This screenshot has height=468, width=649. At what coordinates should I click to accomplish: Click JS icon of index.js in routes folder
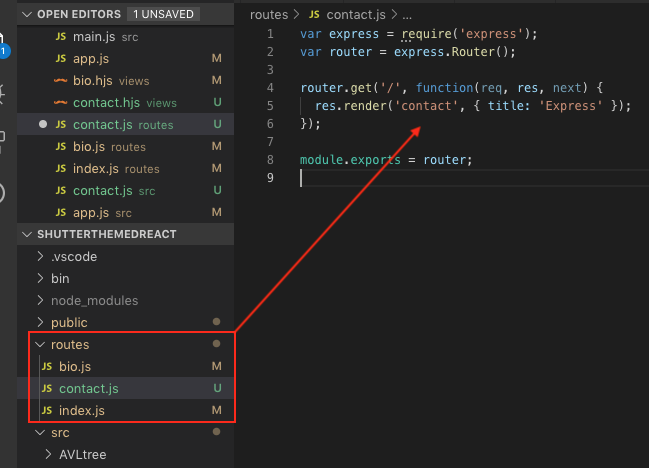tap(46, 411)
